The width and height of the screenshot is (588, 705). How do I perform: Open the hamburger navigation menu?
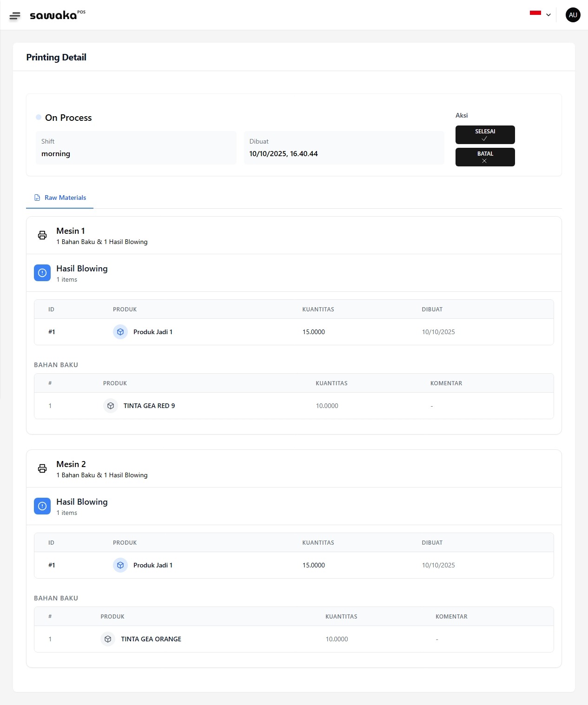coord(15,15)
